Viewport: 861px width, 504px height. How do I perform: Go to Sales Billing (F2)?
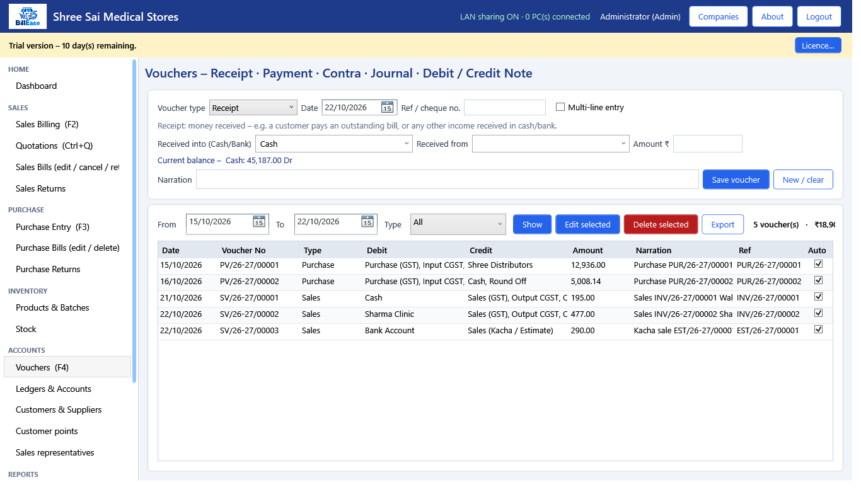click(47, 124)
